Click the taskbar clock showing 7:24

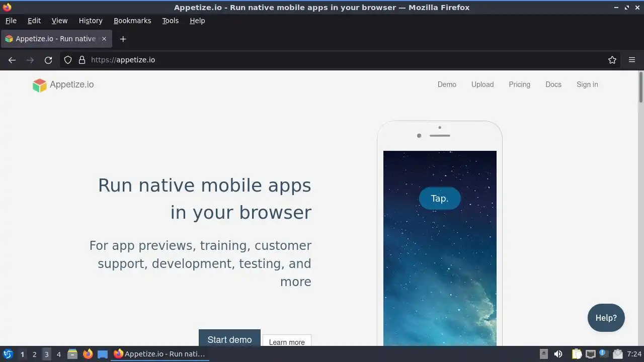tap(634, 354)
